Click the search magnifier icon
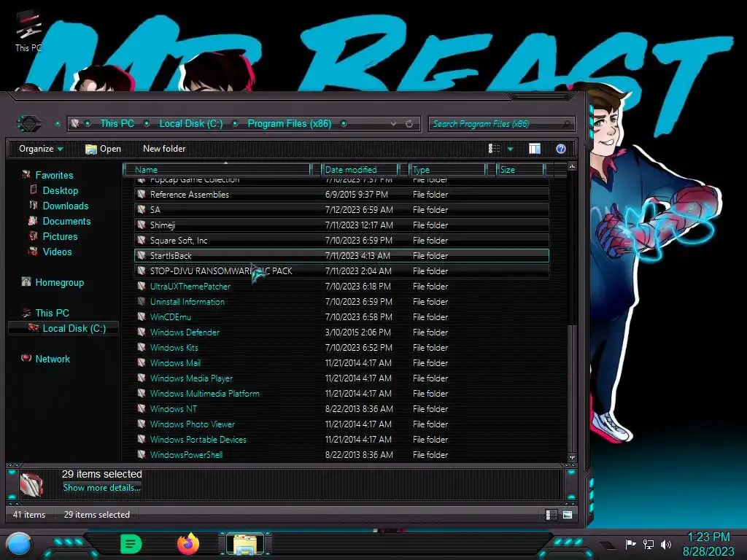 click(x=566, y=124)
